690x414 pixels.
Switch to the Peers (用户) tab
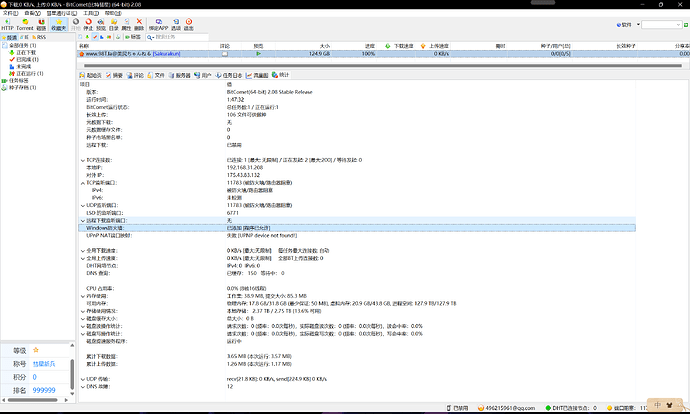point(203,75)
